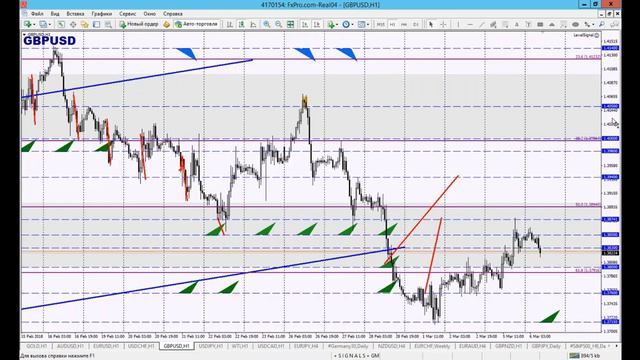The image size is (640, 360).
Task: Open the MetaEditor gold icon
Action: coord(166,24)
